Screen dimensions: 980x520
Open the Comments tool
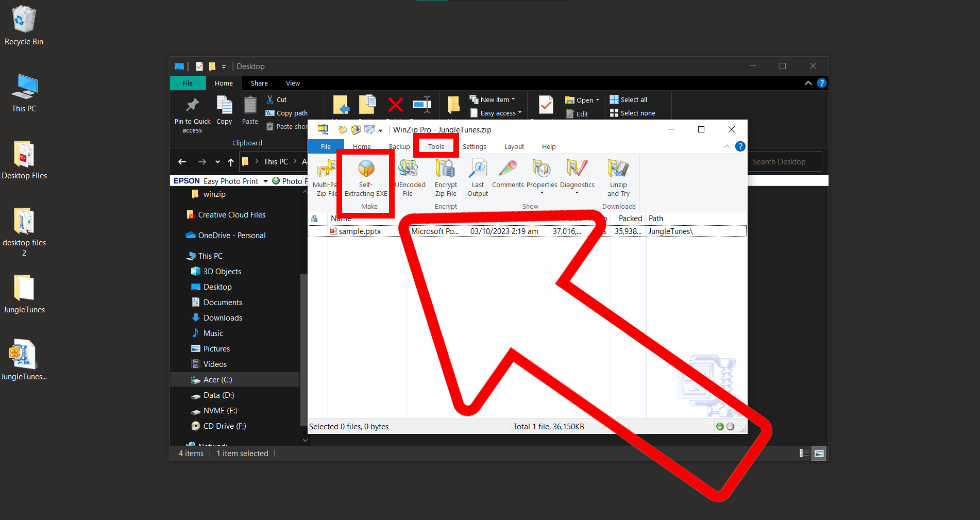coord(508,174)
